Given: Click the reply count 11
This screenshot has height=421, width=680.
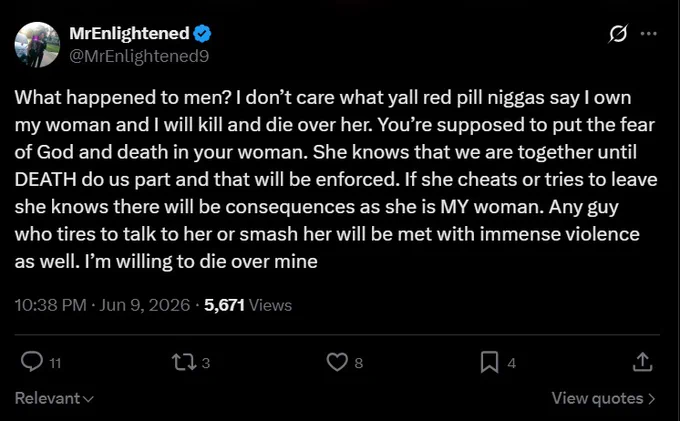Looking at the screenshot, I should (x=55, y=363).
